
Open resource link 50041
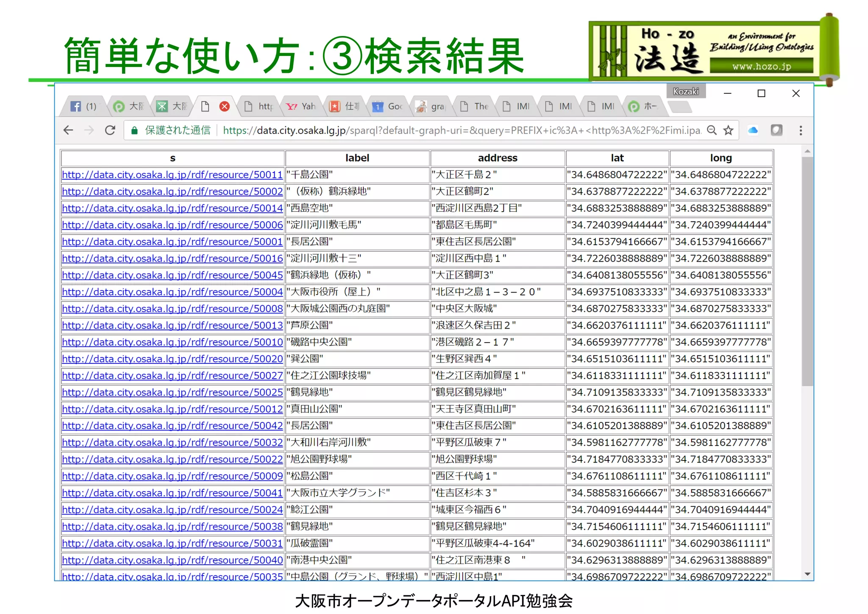click(x=172, y=493)
